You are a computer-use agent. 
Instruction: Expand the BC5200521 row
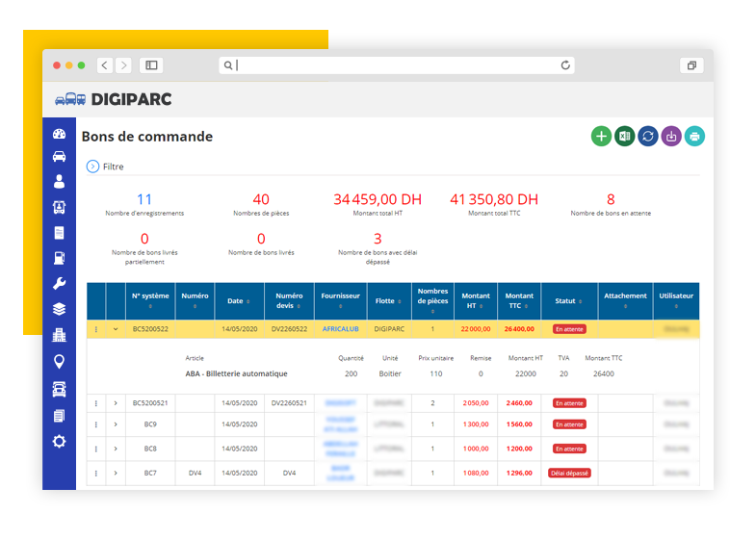[116, 403]
